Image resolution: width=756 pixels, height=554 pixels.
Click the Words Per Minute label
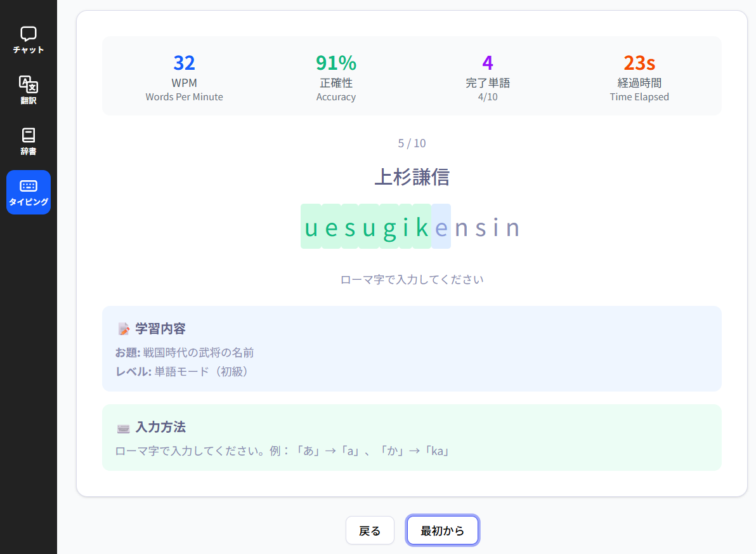(x=184, y=97)
